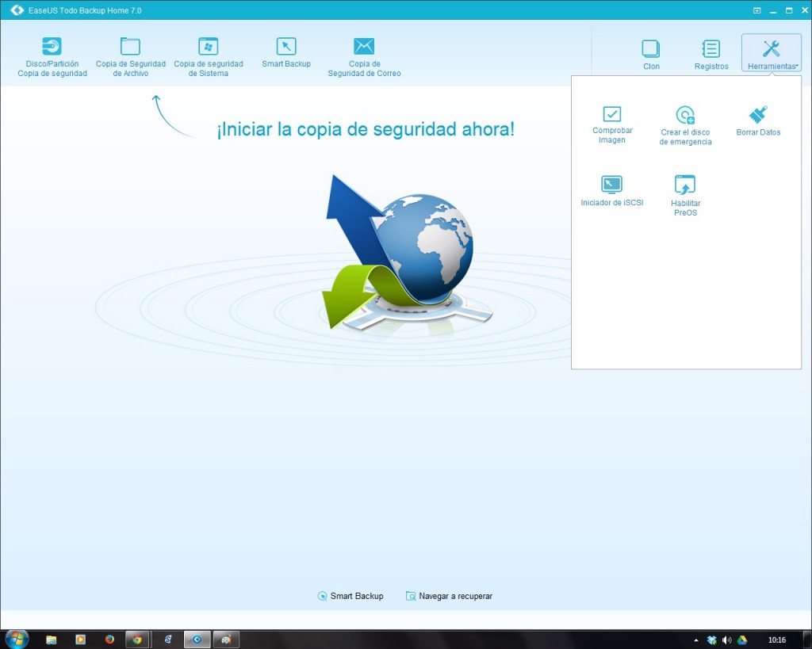Viewport: 812px width, 649px height.
Task: Open Disco/Partición Copia de seguridad
Action: [52, 55]
